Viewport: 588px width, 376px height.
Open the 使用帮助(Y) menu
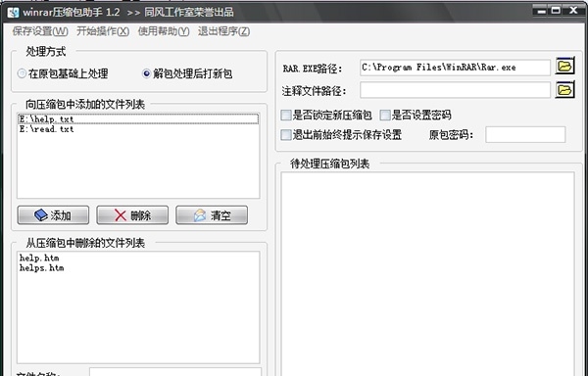coord(164,31)
